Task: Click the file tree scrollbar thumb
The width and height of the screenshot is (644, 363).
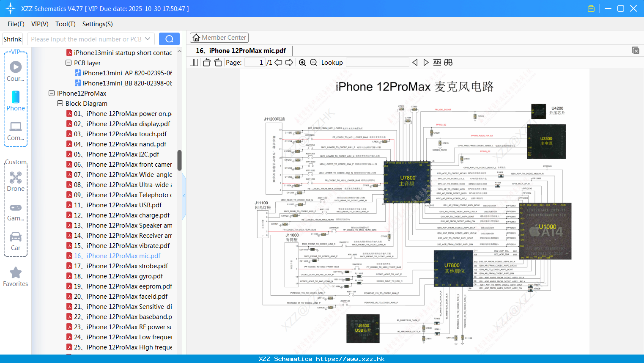Action: coord(179,160)
